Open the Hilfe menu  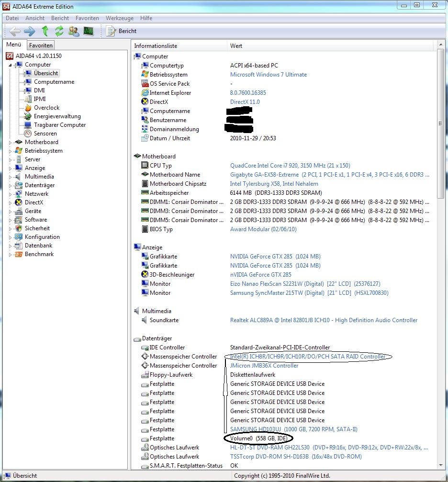point(146,18)
